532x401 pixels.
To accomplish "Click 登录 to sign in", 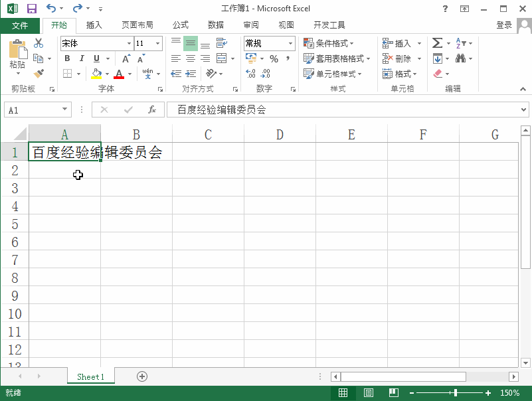I will point(504,25).
